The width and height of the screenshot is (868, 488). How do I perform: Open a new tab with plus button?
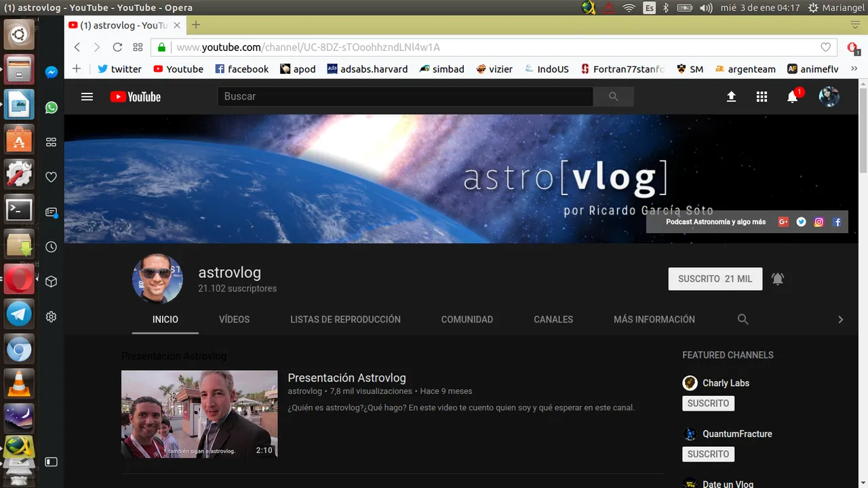point(196,25)
